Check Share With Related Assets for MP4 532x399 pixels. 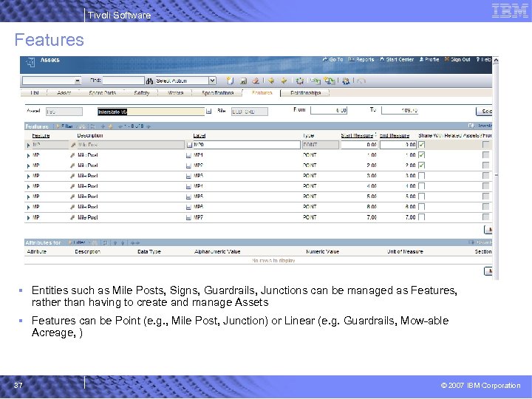coord(421,186)
